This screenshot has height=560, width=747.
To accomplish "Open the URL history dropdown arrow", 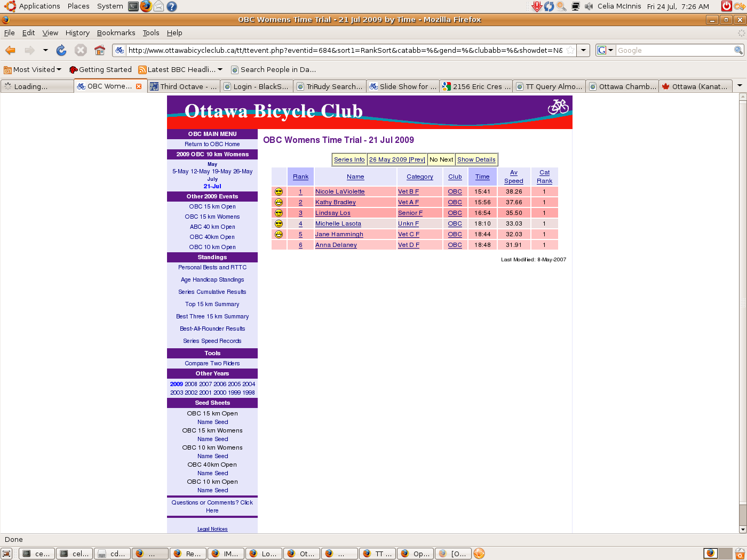I will (x=584, y=50).
